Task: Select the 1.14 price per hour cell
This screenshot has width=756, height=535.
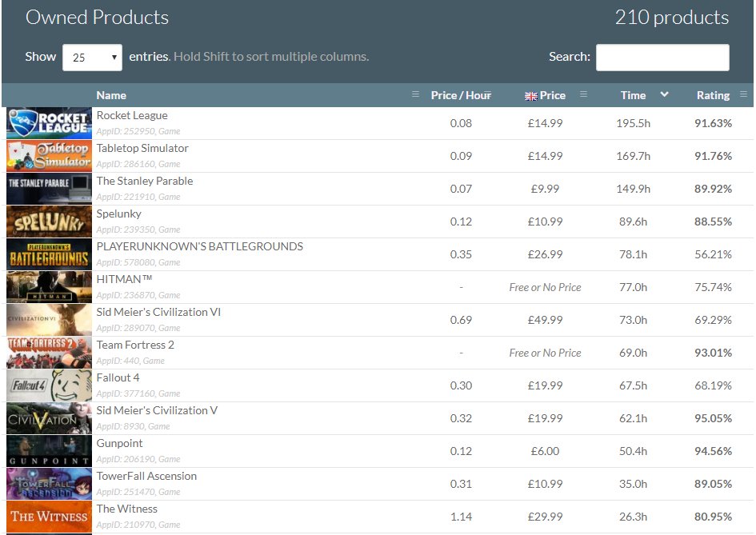Action: click(461, 517)
